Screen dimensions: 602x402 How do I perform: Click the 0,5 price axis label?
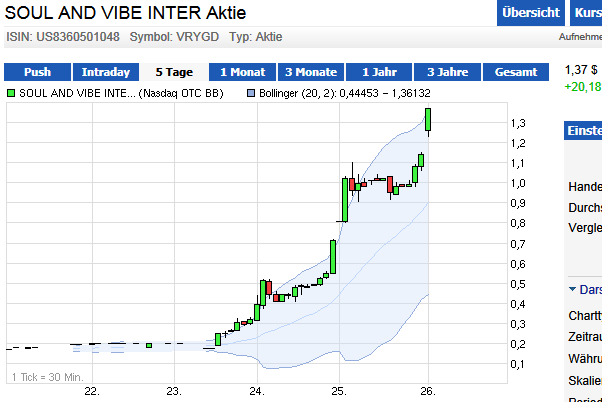coord(518,284)
